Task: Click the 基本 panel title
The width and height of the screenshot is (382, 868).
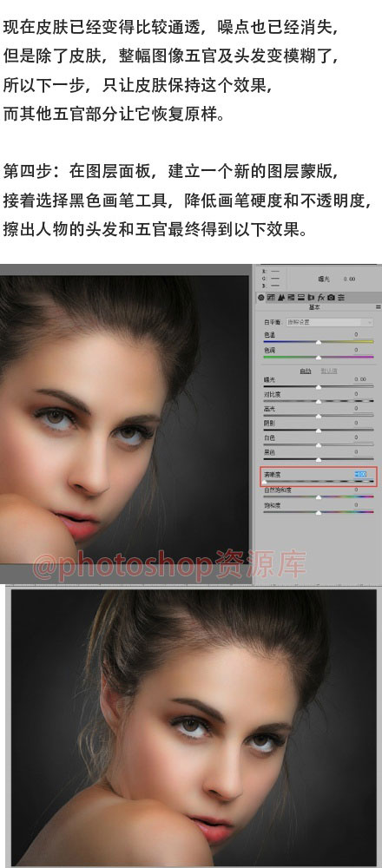Action: pos(314,307)
